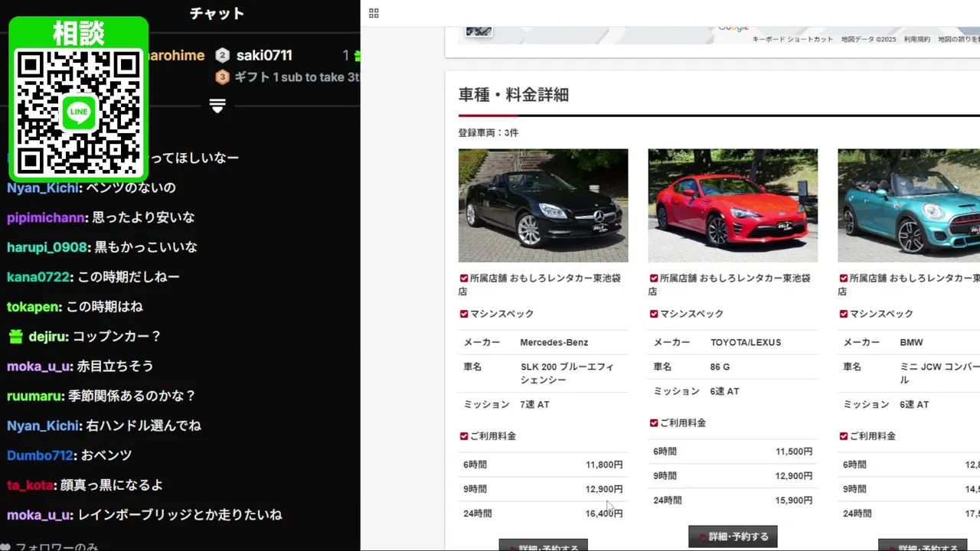The width and height of the screenshot is (980, 551).
Task: Click 詳細・予約する button under the Mercedes SLK
Action: point(544,546)
